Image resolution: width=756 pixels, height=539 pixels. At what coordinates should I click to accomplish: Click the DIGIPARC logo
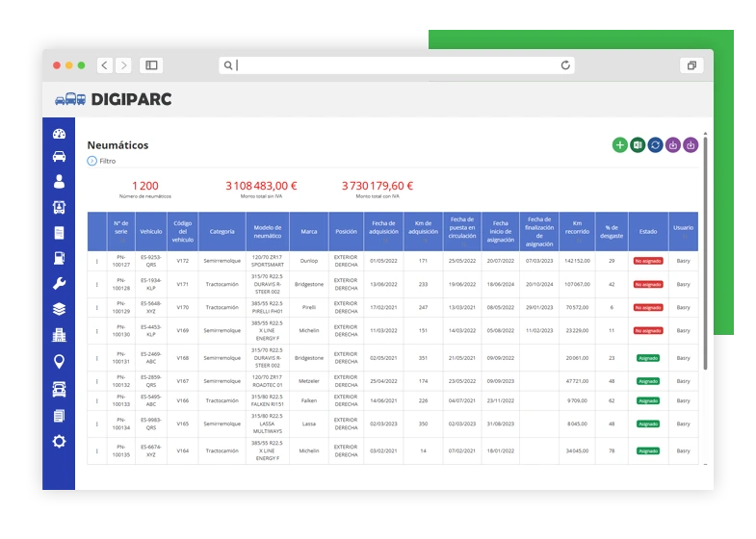tap(114, 99)
